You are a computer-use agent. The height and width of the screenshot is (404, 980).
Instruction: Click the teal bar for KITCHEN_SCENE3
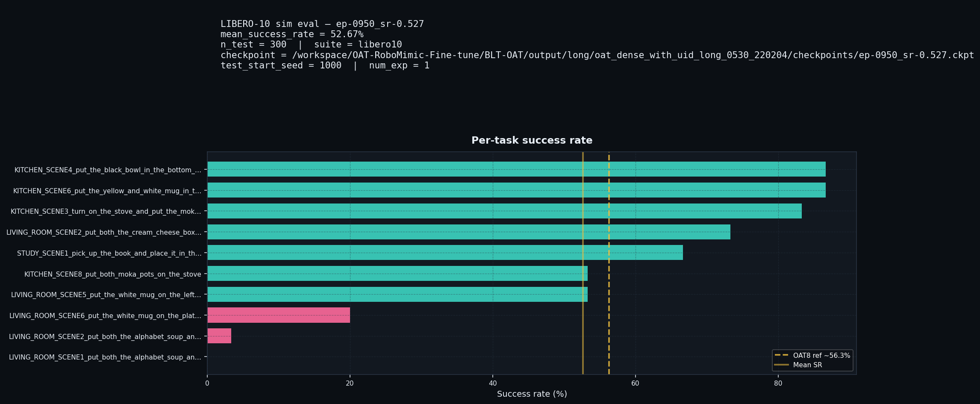[504, 211]
